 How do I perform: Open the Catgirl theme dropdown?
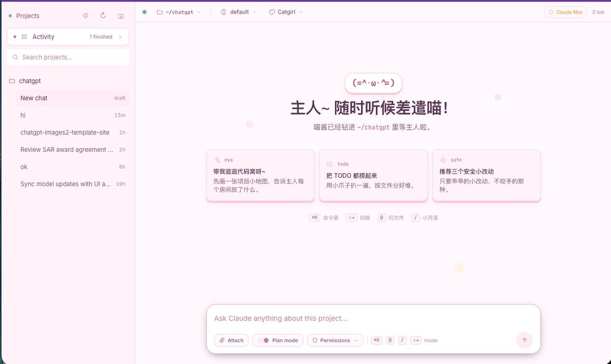click(x=286, y=12)
